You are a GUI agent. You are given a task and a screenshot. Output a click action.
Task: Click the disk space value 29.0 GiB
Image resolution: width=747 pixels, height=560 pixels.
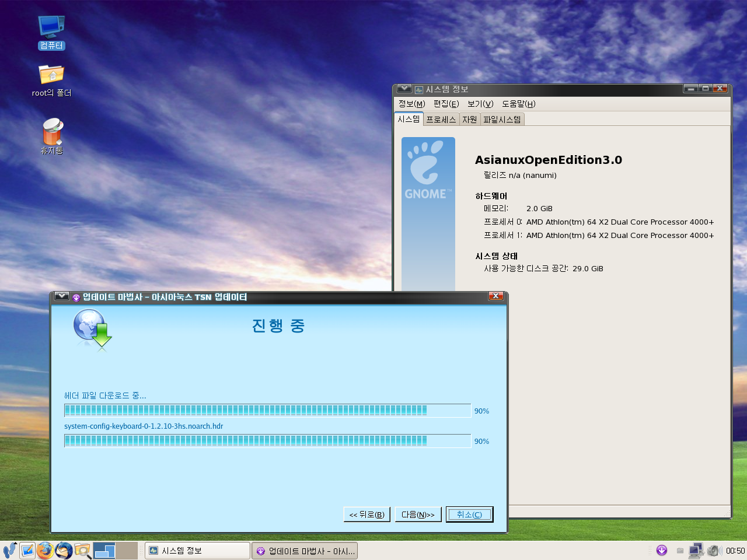[x=588, y=268]
